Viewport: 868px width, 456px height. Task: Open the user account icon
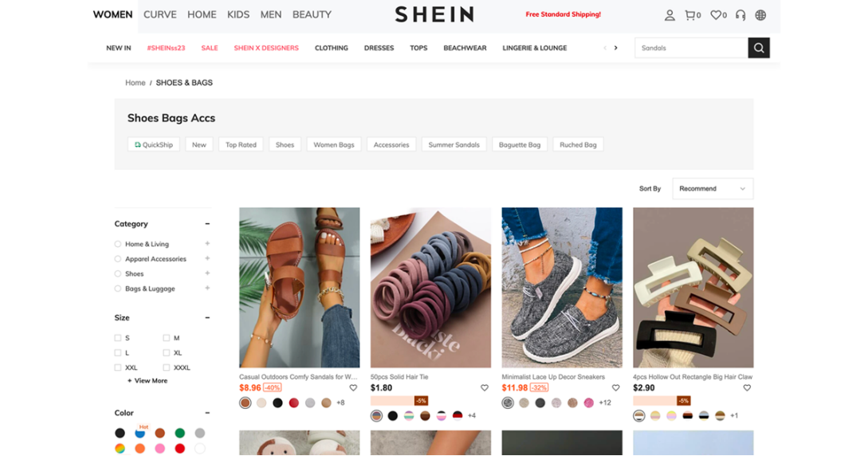[x=670, y=15]
